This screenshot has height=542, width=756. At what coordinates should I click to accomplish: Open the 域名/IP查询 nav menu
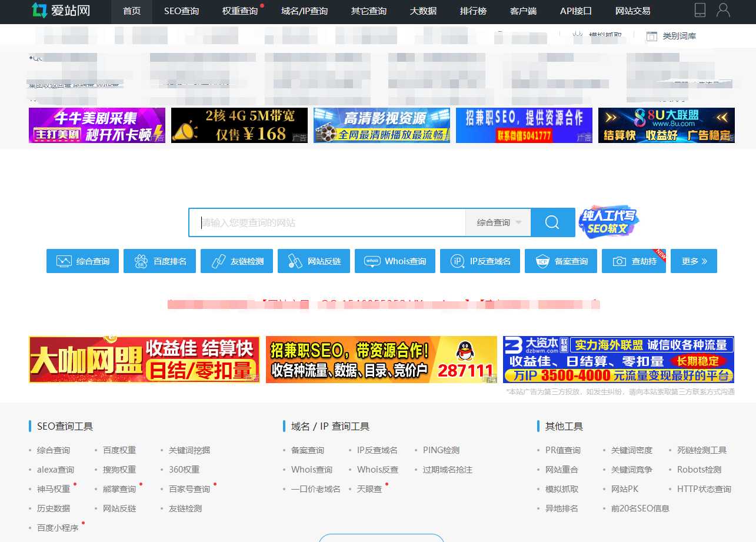point(304,11)
